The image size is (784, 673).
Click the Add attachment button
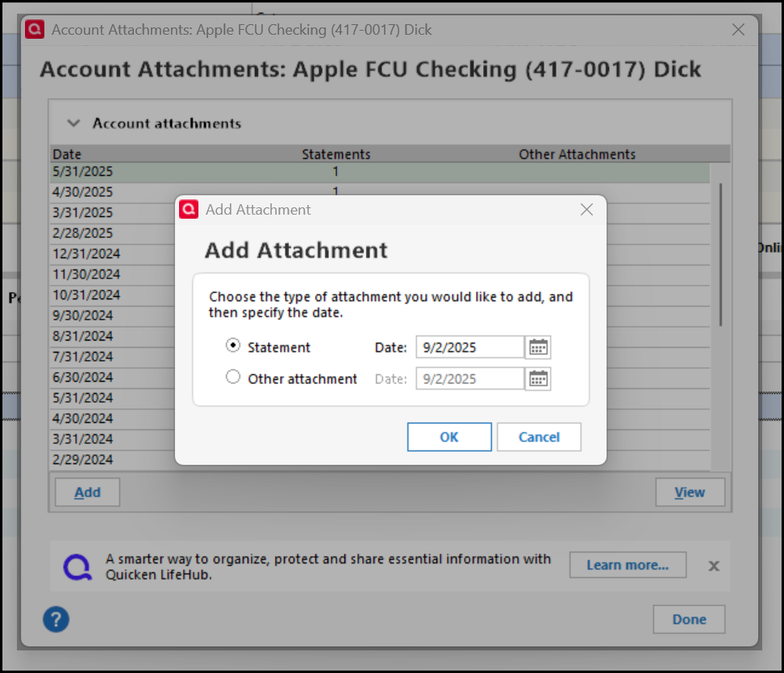pos(87,492)
